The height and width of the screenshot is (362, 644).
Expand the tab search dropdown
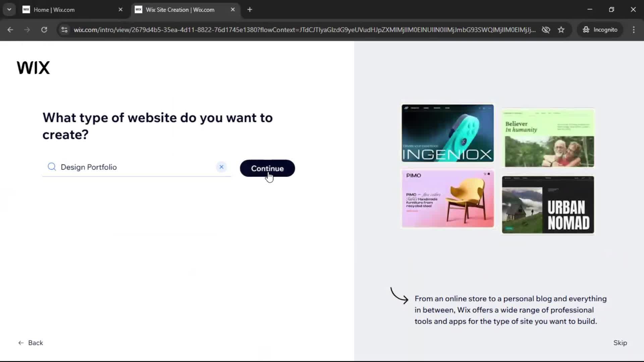pos(9,10)
